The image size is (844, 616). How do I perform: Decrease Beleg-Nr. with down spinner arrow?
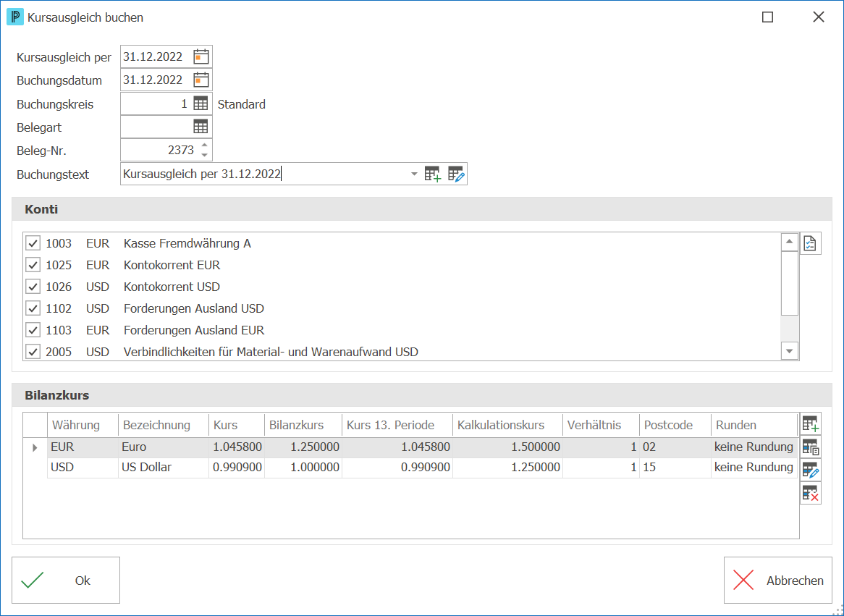pyautogui.click(x=205, y=155)
